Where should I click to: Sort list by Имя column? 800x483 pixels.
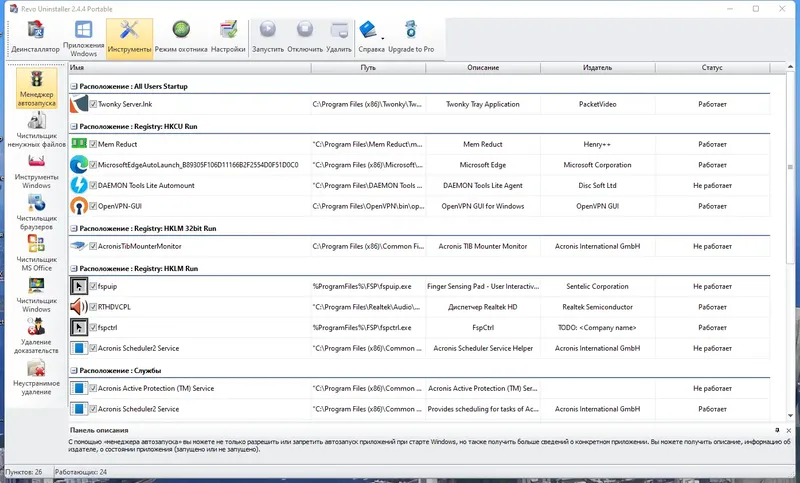click(190, 67)
